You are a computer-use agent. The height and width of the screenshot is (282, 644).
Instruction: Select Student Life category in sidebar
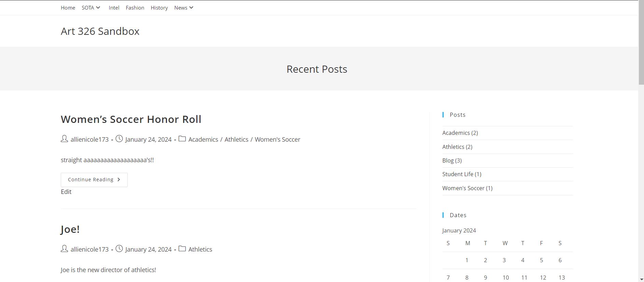pyautogui.click(x=458, y=174)
